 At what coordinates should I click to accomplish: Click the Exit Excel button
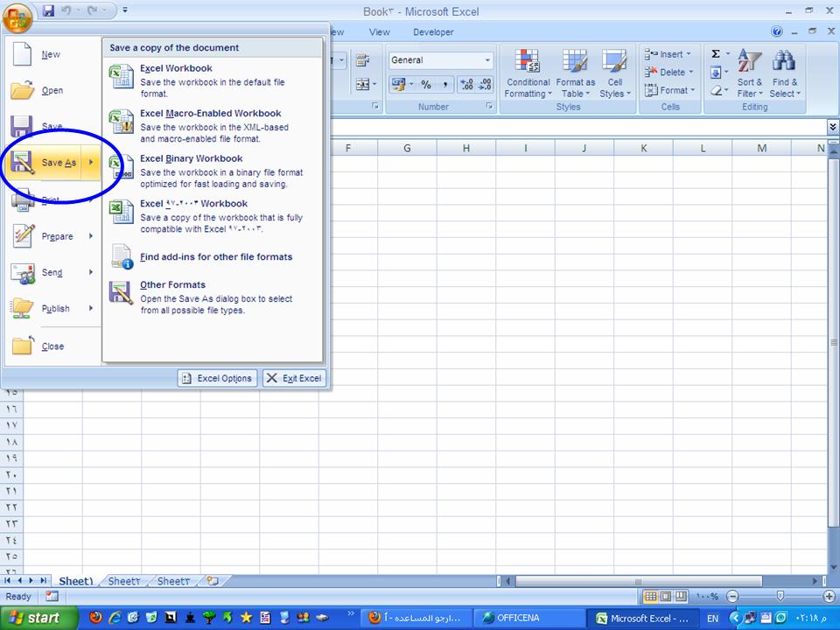[x=294, y=378]
